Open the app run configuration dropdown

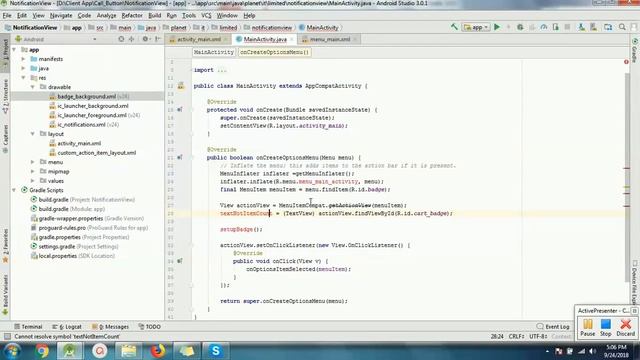pyautogui.click(x=476, y=27)
